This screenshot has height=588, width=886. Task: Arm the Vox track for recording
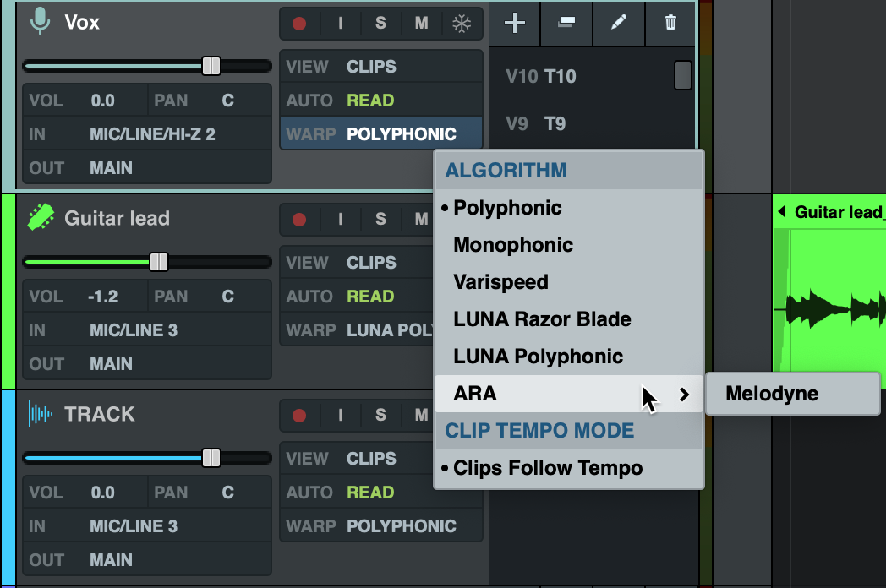click(x=298, y=24)
